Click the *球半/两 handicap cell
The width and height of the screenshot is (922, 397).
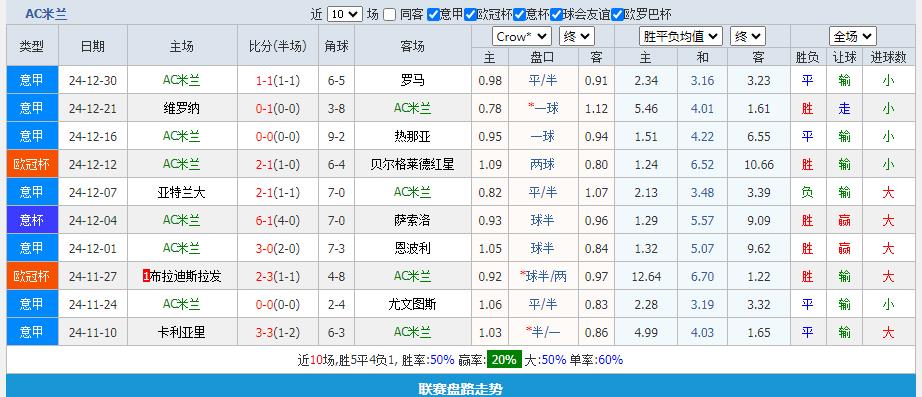[x=543, y=276]
